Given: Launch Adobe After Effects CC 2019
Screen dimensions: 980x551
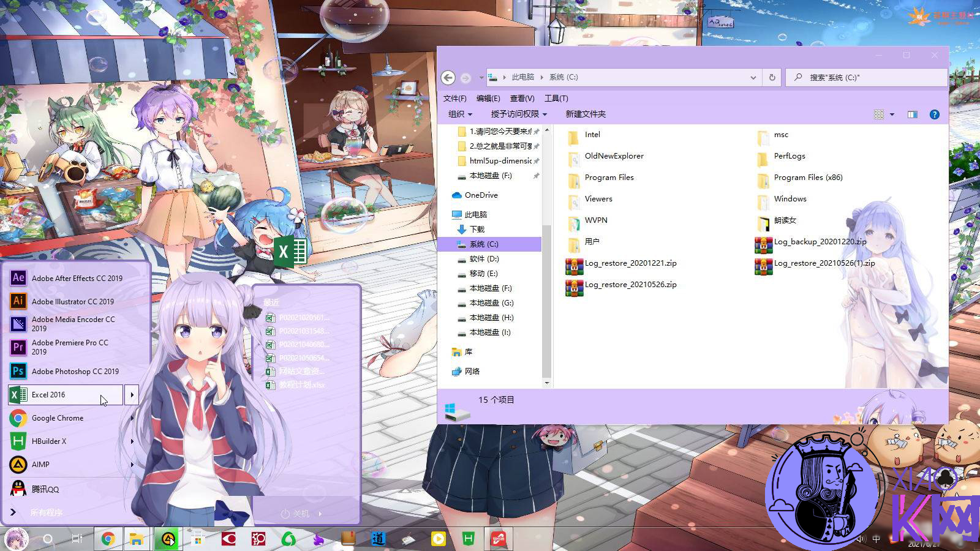Looking at the screenshot, I should (76, 278).
